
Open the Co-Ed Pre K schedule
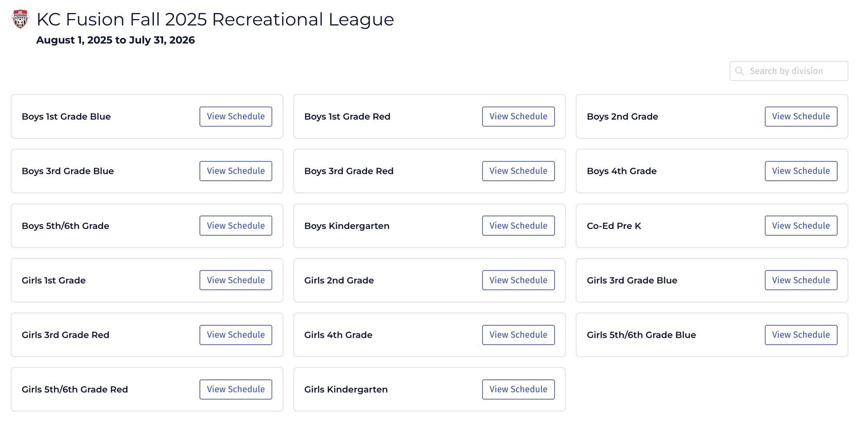tap(801, 226)
